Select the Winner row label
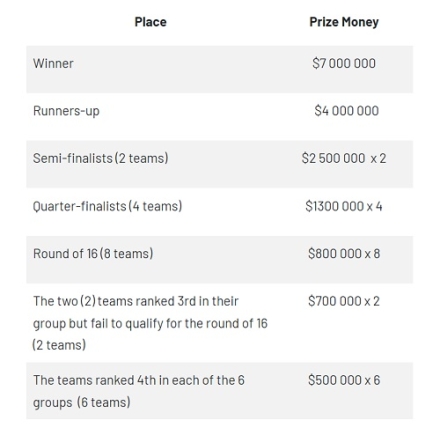The width and height of the screenshot is (440, 435). click(53, 63)
